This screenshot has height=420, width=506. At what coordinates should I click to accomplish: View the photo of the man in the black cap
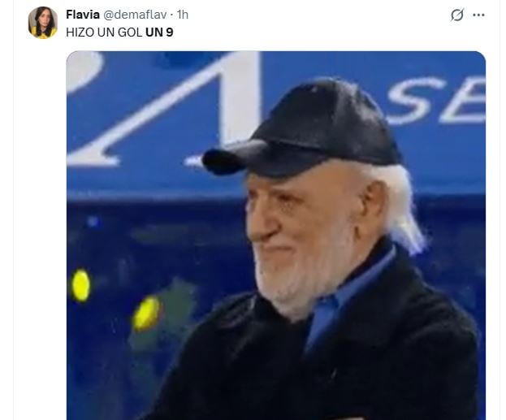(276, 236)
